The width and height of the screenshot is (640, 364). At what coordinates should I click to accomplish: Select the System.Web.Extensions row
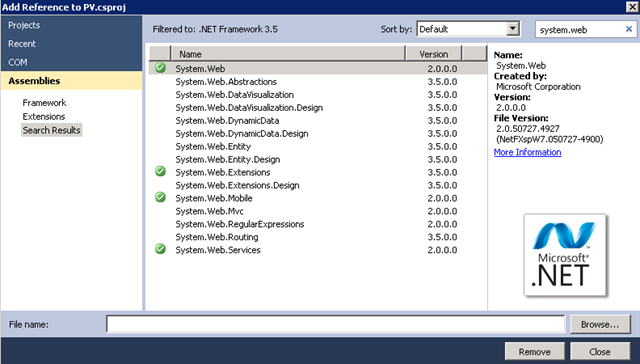click(318, 172)
